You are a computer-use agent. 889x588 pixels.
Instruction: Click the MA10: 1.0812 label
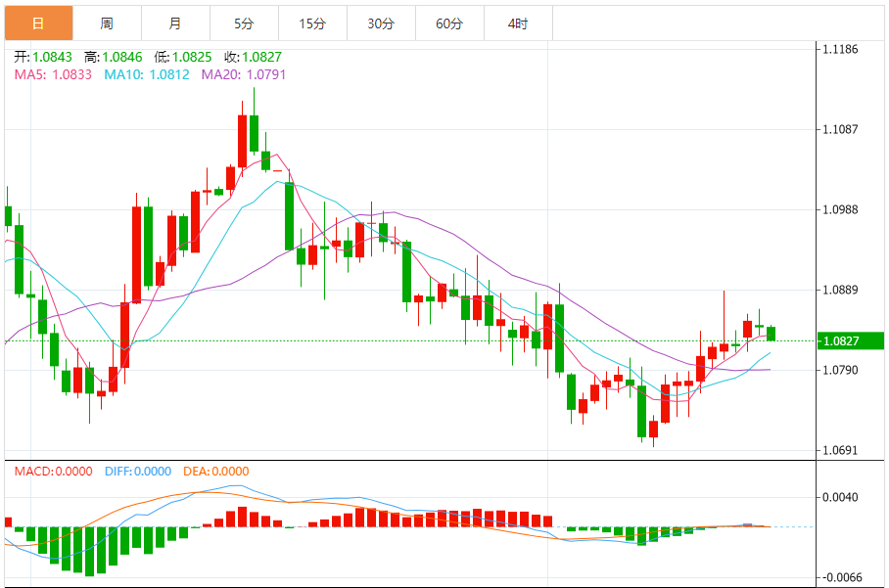click(147, 74)
